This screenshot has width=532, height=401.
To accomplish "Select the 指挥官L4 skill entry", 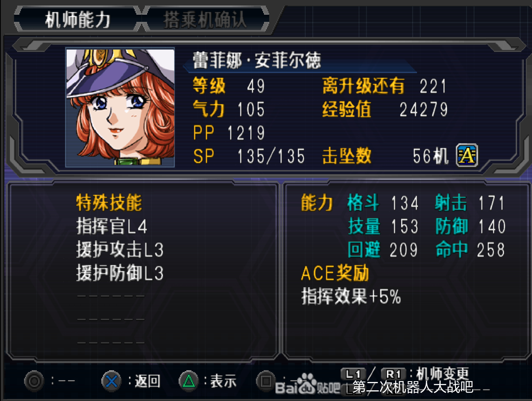I will click(112, 226).
